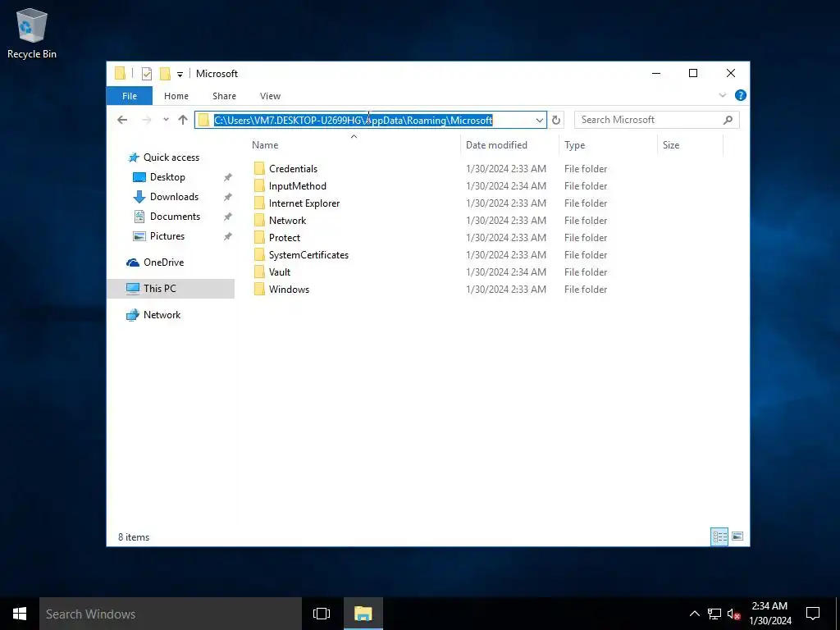Open the blue Help icon
840x630 pixels.
(x=741, y=95)
